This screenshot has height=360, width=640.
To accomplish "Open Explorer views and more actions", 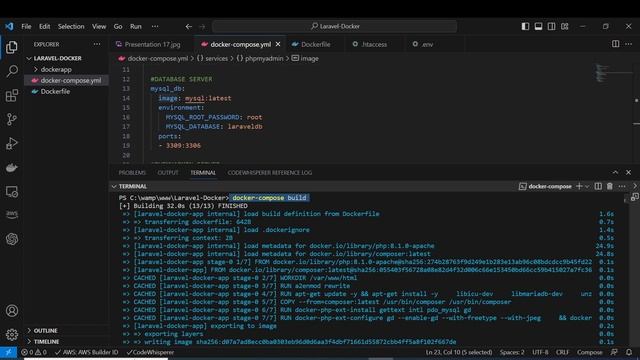I will (97, 44).
